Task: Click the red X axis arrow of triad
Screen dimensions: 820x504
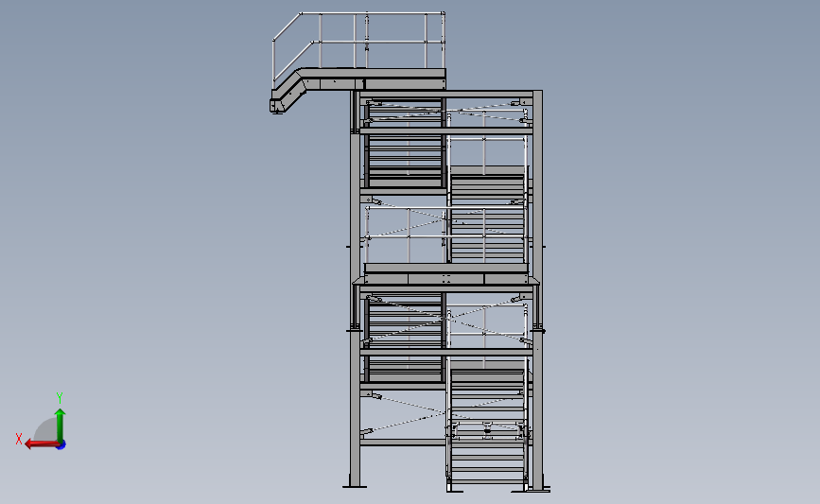Action: pyautogui.click(x=42, y=444)
